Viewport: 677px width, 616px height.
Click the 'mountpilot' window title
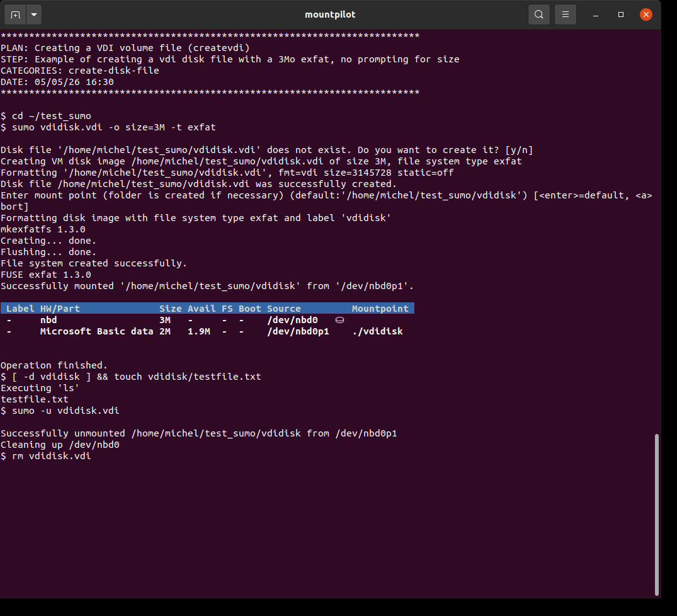pyautogui.click(x=330, y=14)
